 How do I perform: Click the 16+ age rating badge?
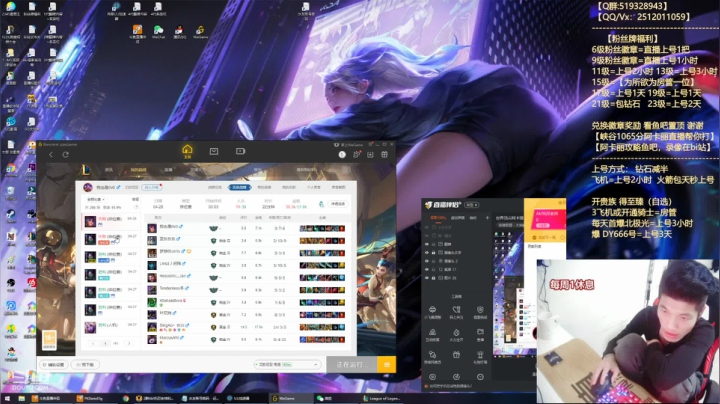coord(49,341)
